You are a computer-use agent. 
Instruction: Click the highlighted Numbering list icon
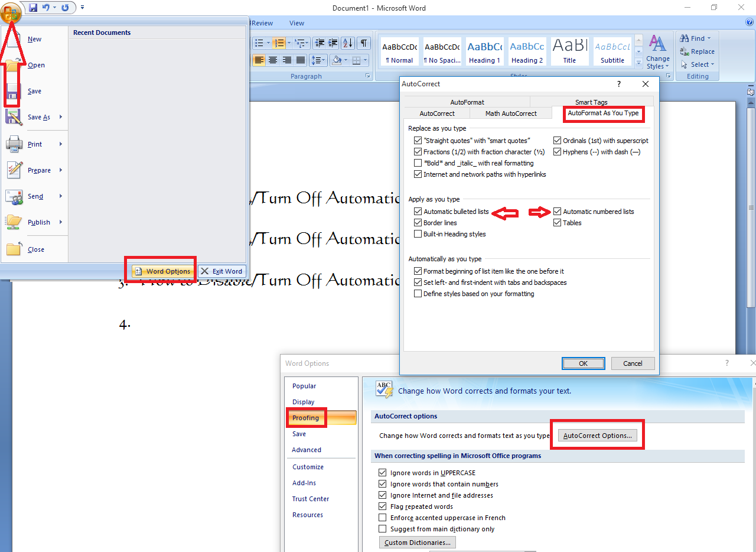point(279,43)
